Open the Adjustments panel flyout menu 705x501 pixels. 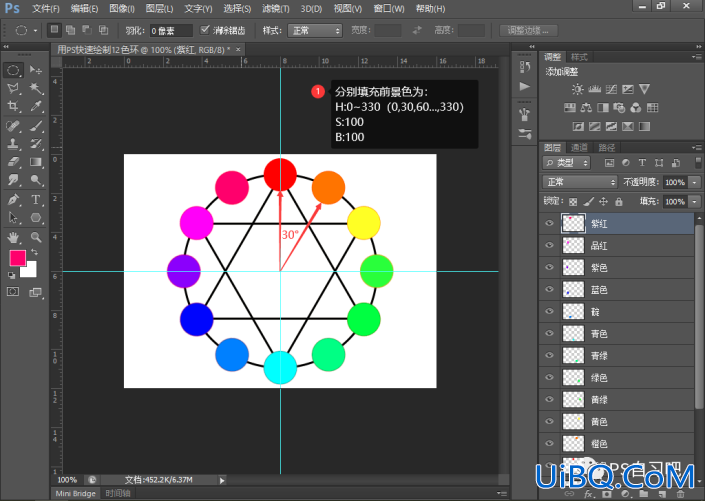[x=696, y=57]
